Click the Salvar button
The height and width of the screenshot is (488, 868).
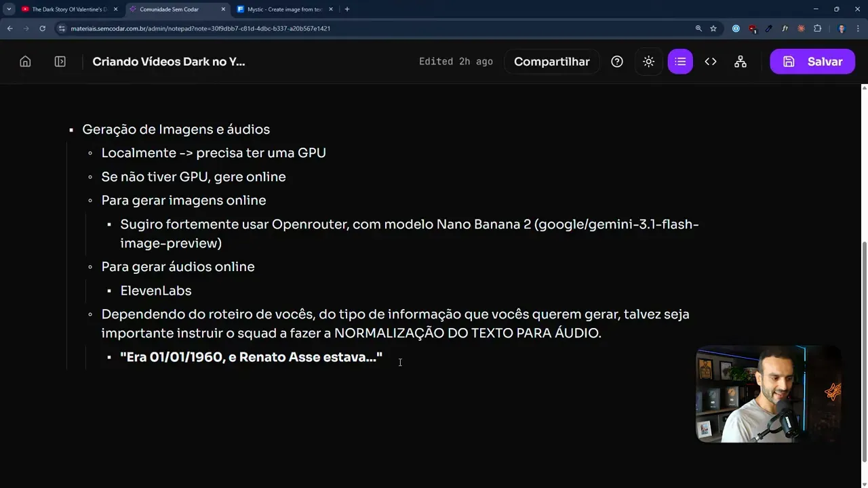pos(812,62)
